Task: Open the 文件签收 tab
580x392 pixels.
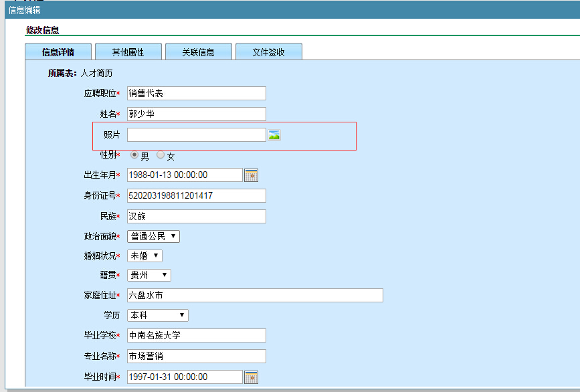Action: point(268,52)
